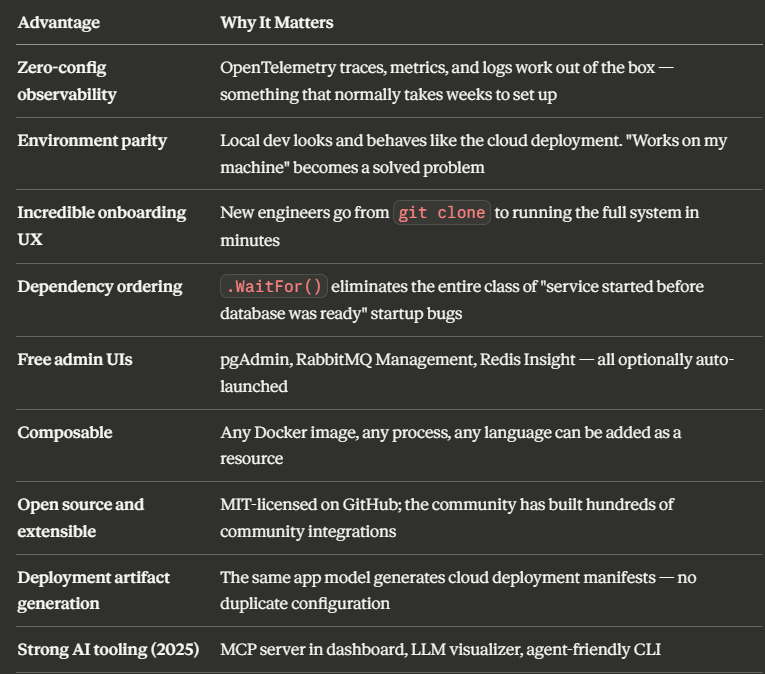765x674 pixels.
Task: Click the 'Incredible onboarding UX' cell
Action: 101,226
